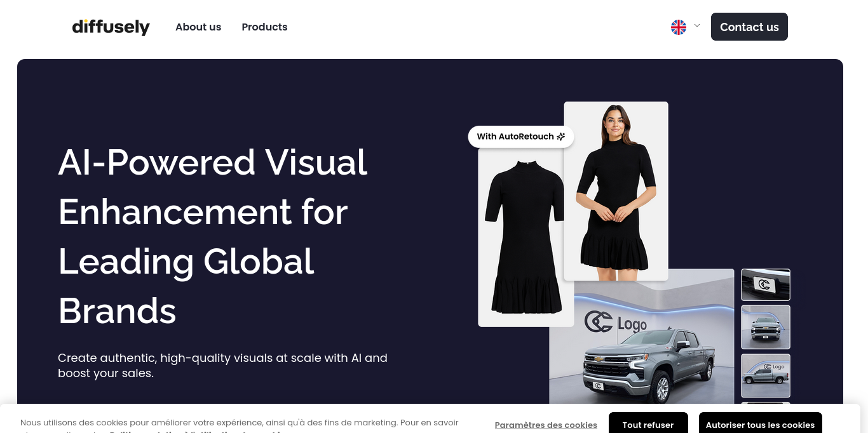Viewport: 868px width, 433px height.
Task: Open the About us menu
Action: point(198,27)
